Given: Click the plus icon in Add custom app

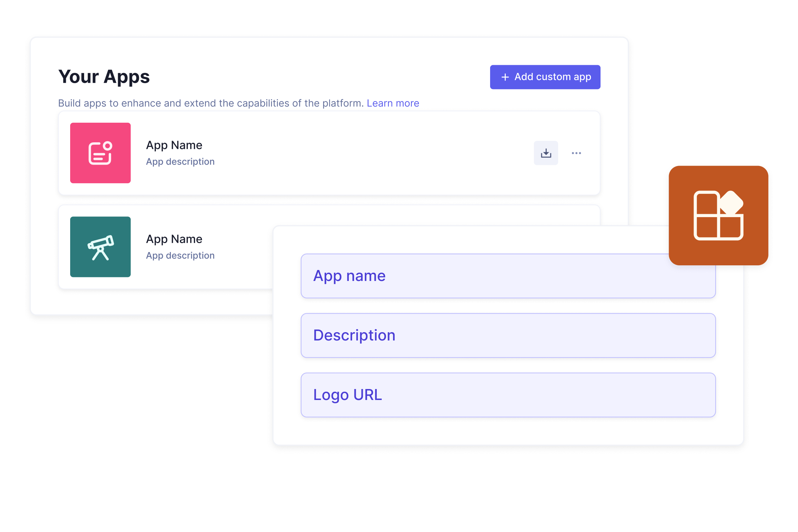Looking at the screenshot, I should [505, 77].
